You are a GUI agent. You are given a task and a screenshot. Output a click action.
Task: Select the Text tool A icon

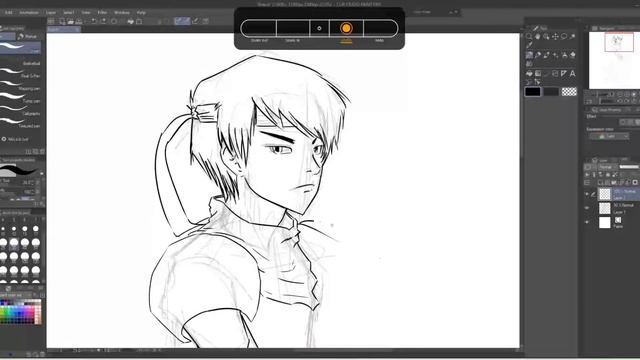[x=573, y=73]
